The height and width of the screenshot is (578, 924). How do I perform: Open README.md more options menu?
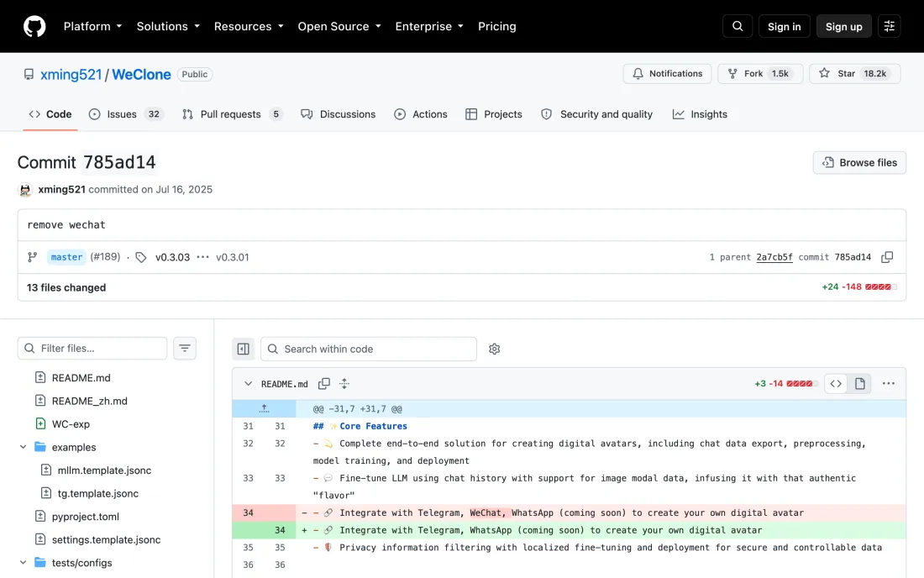coord(889,384)
